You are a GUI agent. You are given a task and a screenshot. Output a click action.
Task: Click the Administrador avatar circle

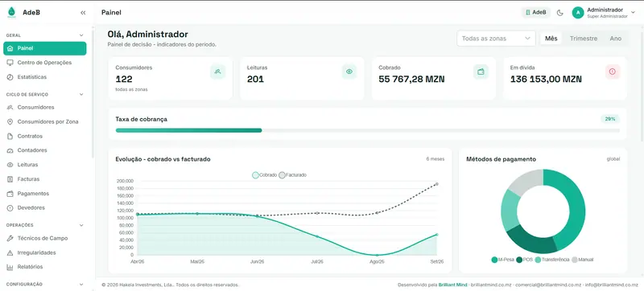point(578,13)
